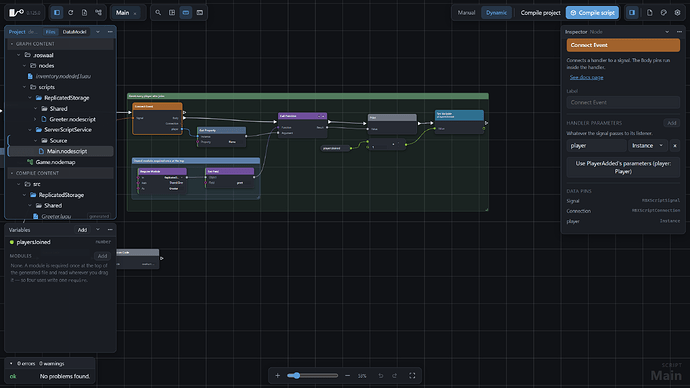The width and height of the screenshot is (690, 388).
Task: Collapse the ServerScriptService folder
Action: click(30, 130)
